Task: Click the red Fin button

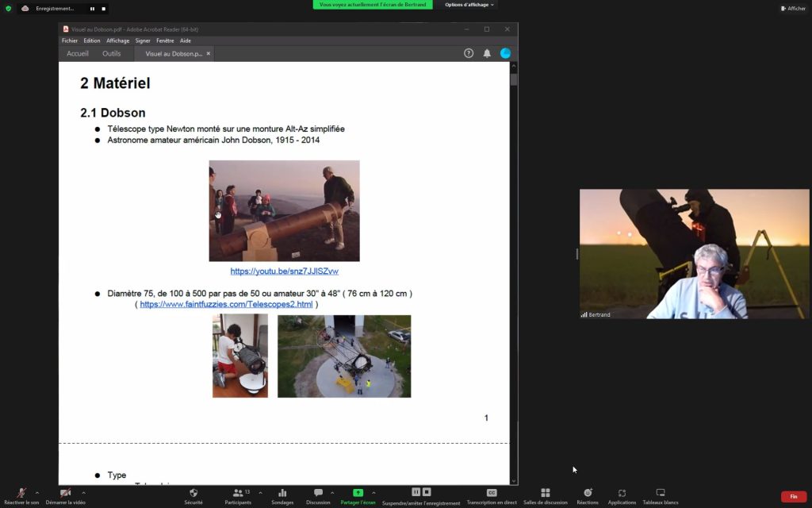Action: tap(793, 497)
